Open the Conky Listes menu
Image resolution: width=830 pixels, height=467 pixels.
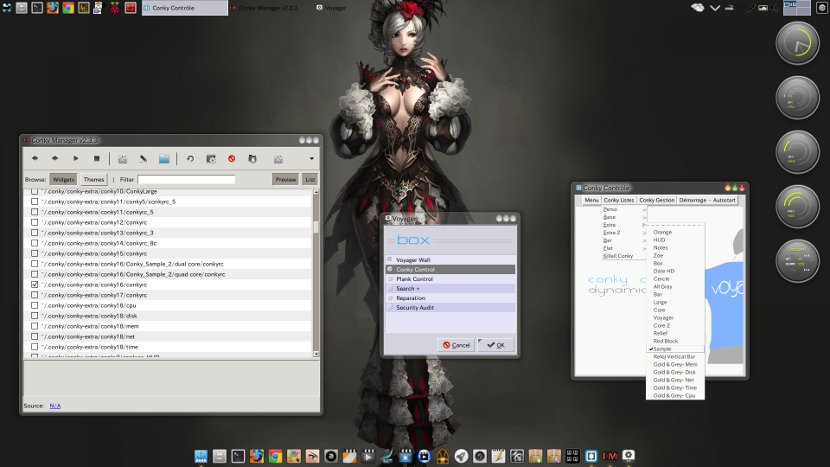coord(618,200)
